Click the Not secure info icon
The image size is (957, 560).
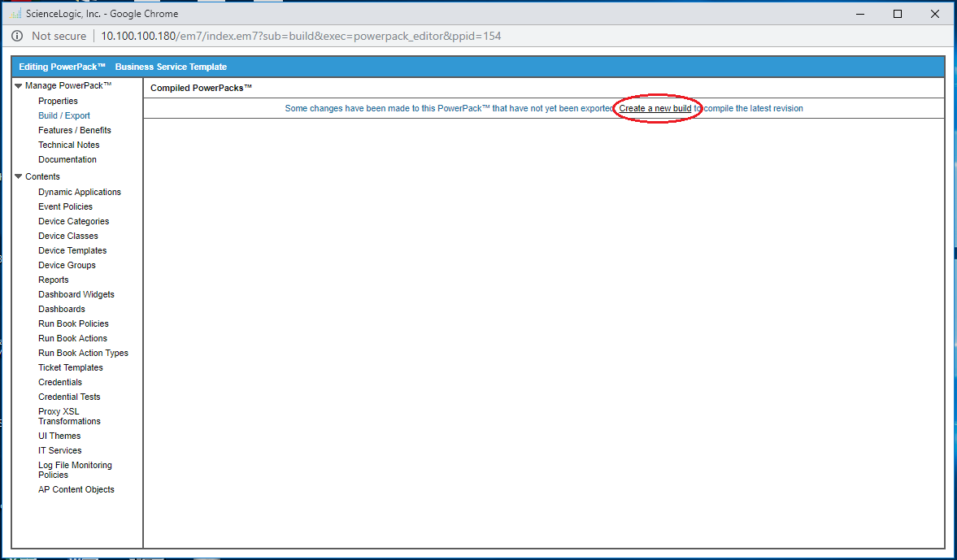click(x=17, y=36)
